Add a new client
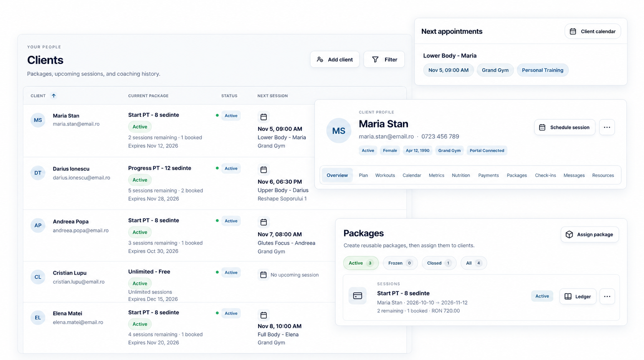644x360 pixels. [x=335, y=59]
